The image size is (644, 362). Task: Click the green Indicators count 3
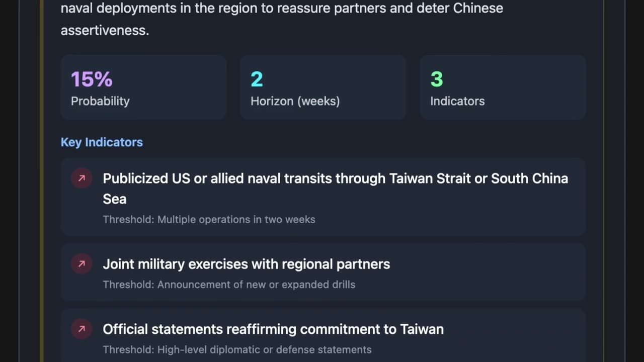click(x=436, y=79)
